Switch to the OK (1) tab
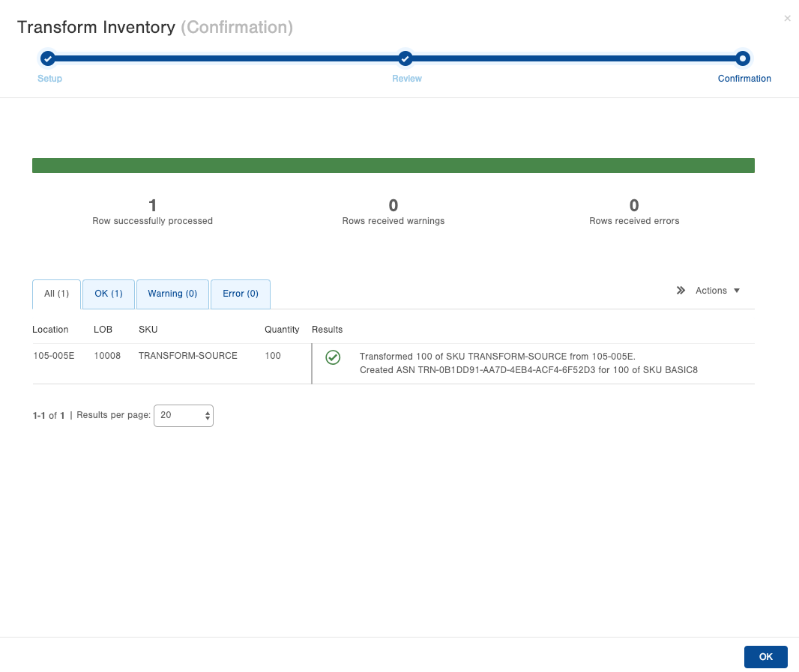The height and width of the screenshot is (672, 799). (109, 294)
